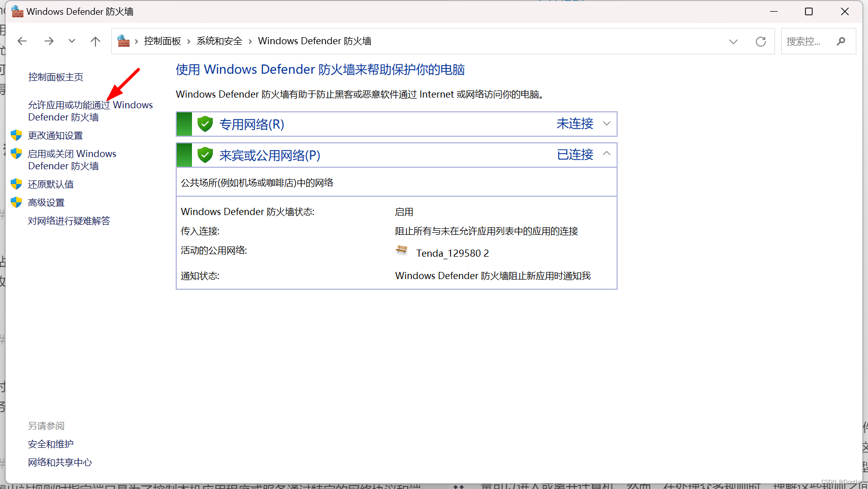Viewport: 868px width, 489px height.
Task: Click the firewall icon in address bar
Action: [123, 41]
